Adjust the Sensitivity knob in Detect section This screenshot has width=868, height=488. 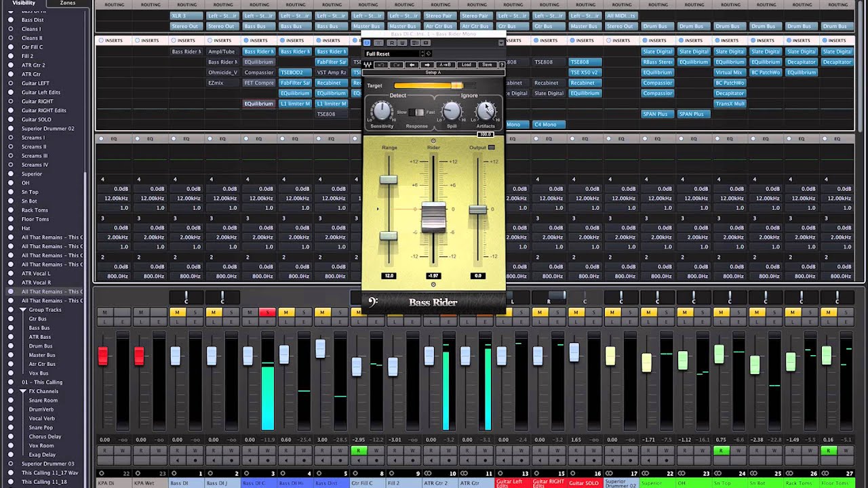click(x=382, y=111)
